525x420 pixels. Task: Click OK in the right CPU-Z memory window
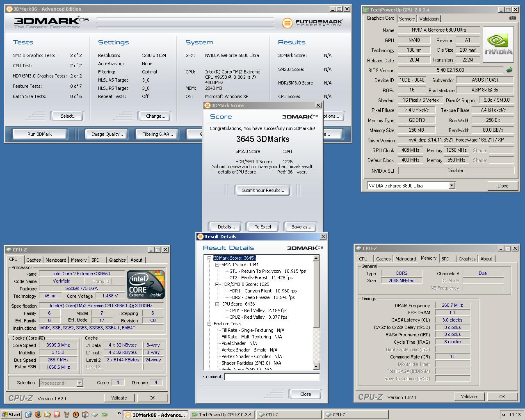pos(502,397)
